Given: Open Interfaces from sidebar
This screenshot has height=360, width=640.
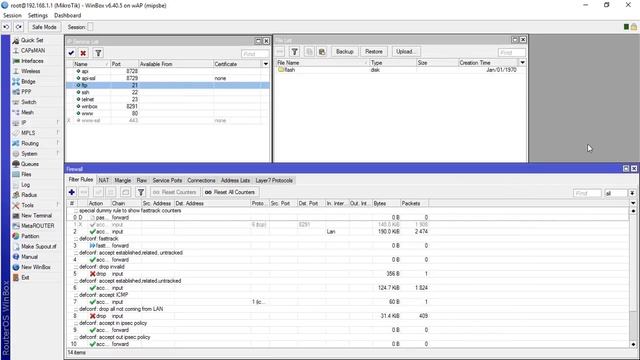Looking at the screenshot, I should [x=32, y=61].
